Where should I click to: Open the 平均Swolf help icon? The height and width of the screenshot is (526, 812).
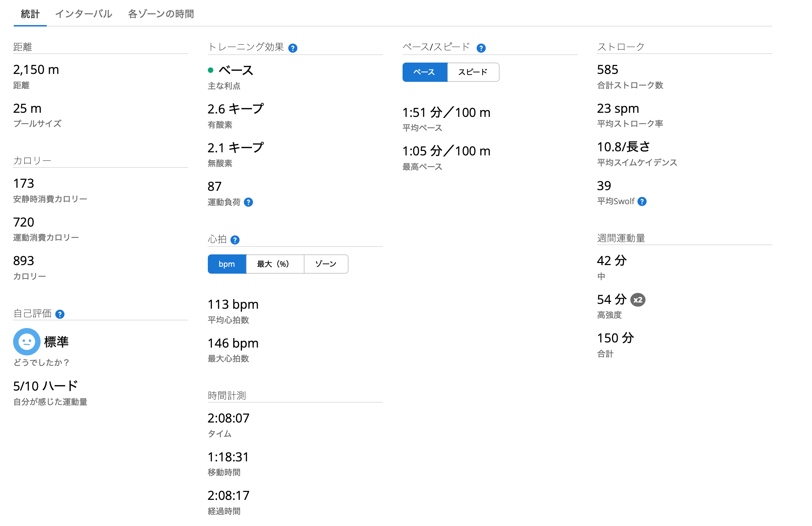(x=643, y=201)
